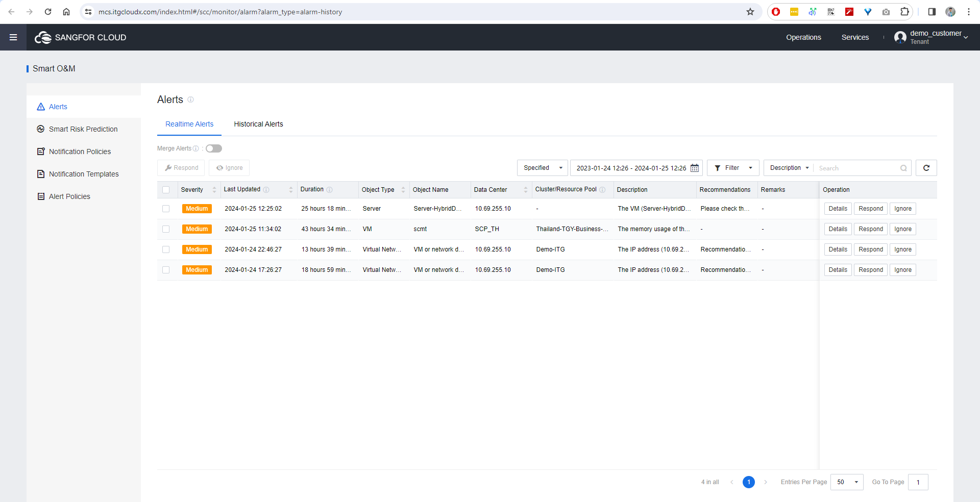The width and height of the screenshot is (980, 502).
Task: Expand the Filter dropdown
Action: click(x=733, y=168)
